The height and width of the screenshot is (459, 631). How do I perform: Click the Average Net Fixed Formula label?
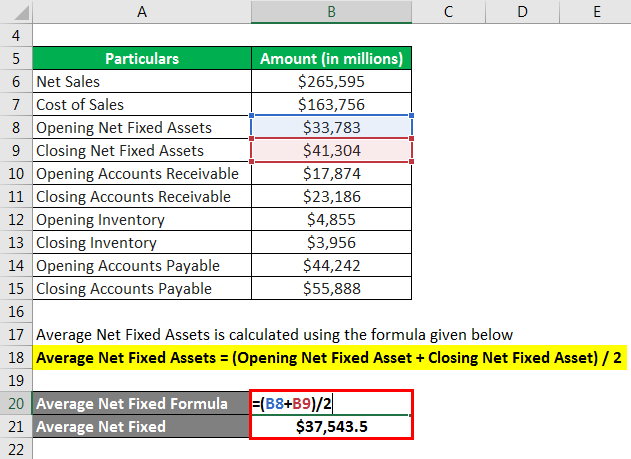tap(141, 403)
